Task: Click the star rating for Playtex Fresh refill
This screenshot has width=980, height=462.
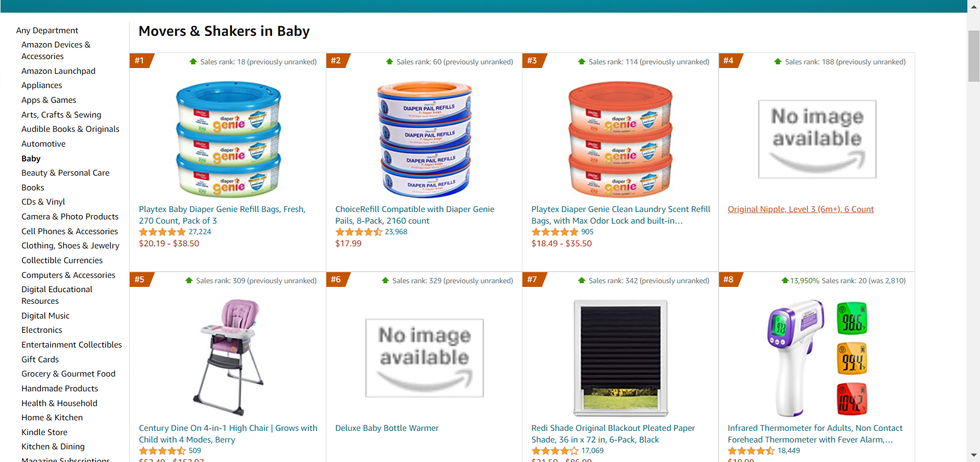Action: coord(162,232)
